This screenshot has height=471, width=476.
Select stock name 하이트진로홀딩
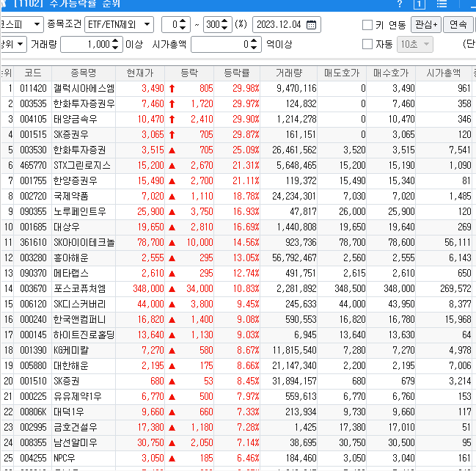[x=84, y=335]
